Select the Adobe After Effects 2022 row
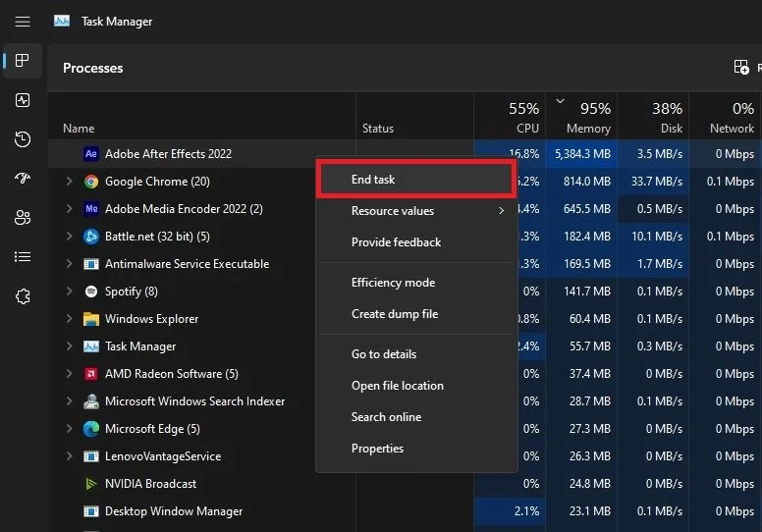The width and height of the screenshot is (762, 532). 405,154
